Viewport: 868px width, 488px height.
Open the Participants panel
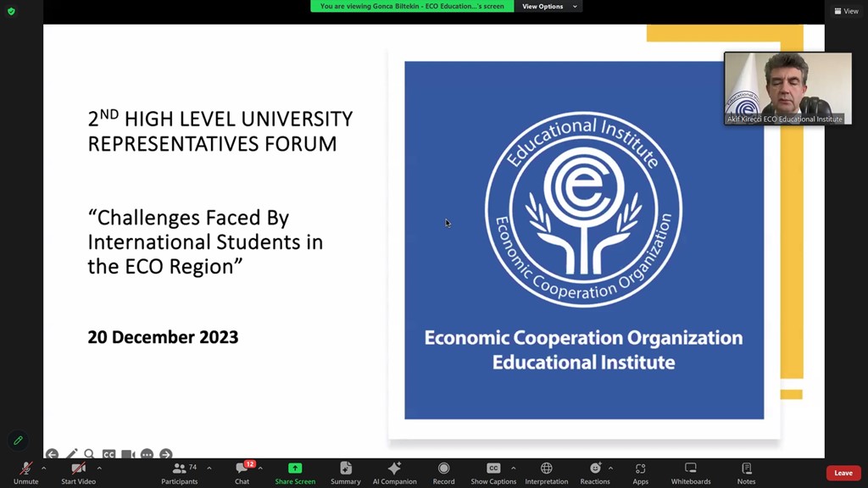[180, 473]
